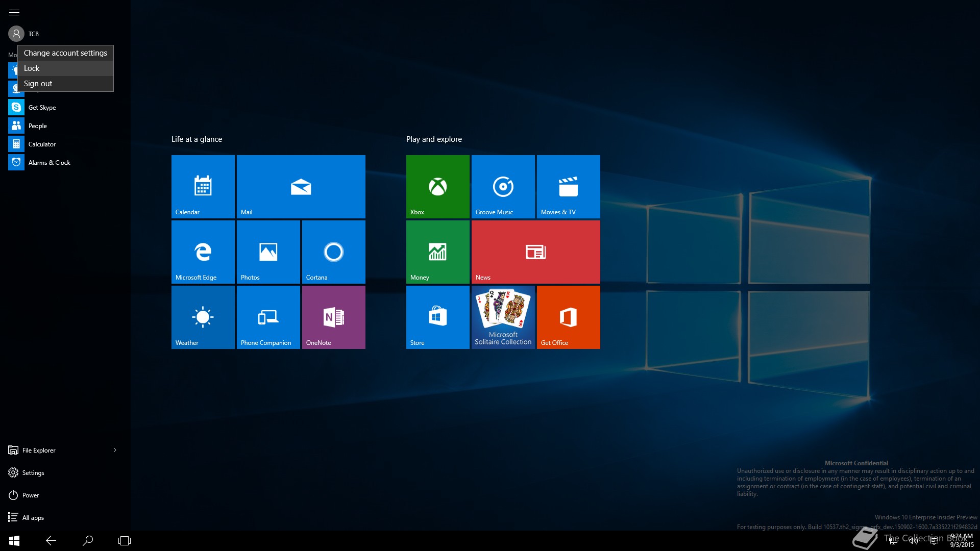The height and width of the screenshot is (551, 980).
Task: Open the Money tile
Action: pos(438,252)
